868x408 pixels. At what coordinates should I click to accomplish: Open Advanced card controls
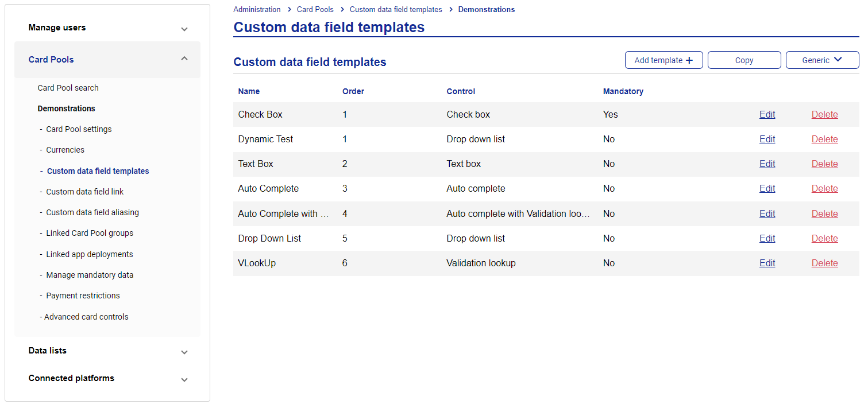[x=86, y=317]
